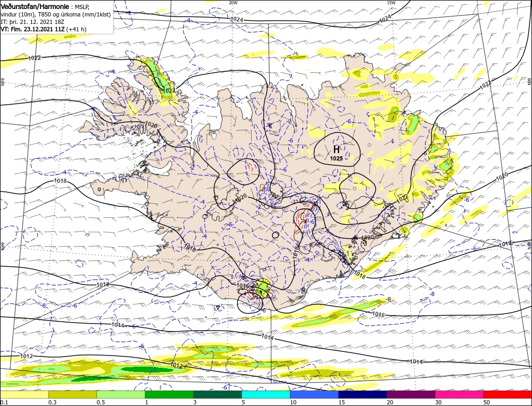Click the 'VT: Fim. 23.12.2021 11Z' valid time
The image size is (532, 406).
32,29
